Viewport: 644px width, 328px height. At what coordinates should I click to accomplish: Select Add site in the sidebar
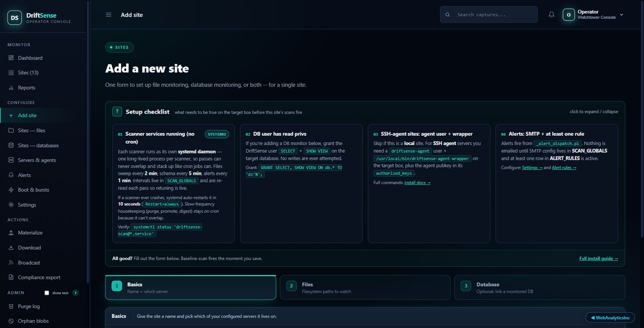[x=43, y=116]
